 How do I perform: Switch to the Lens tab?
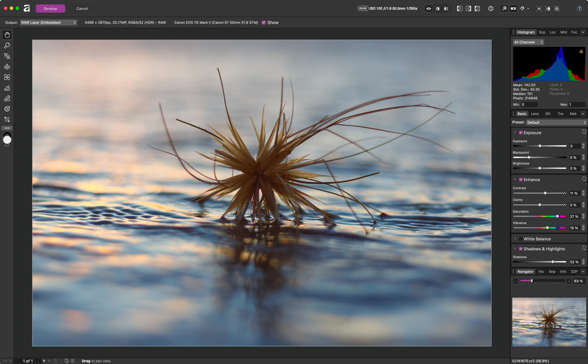[535, 114]
